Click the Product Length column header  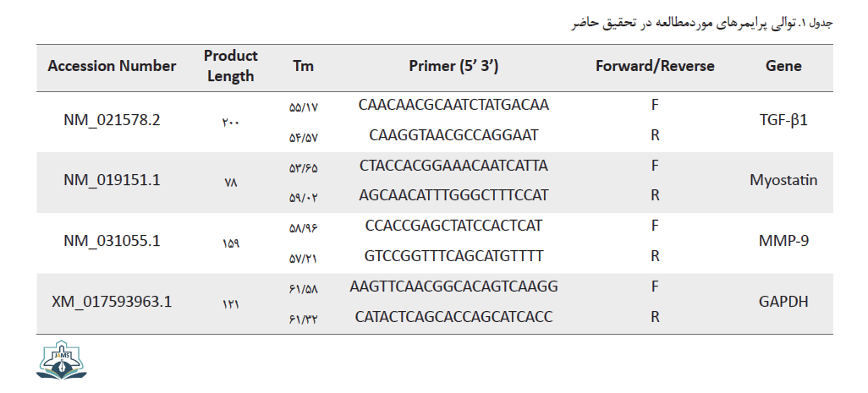(x=231, y=66)
